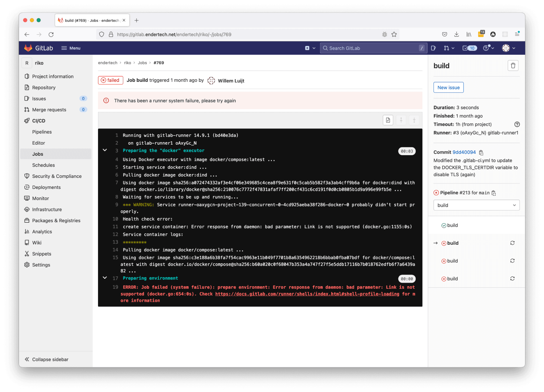
Task: Collapse the Preparing the docker executor section
Action: (105, 150)
